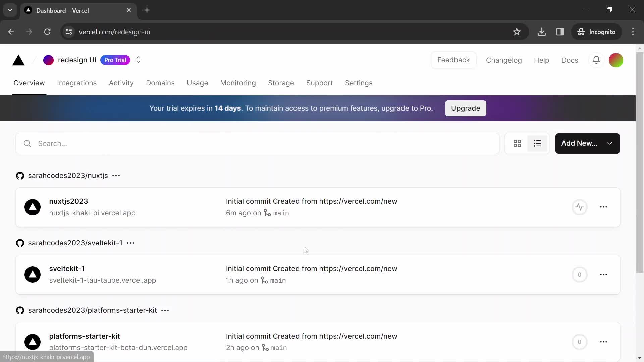Click GitHub icon for sarahcodes2023/nuxtjs
Image resolution: width=644 pixels, height=362 pixels.
point(20,176)
